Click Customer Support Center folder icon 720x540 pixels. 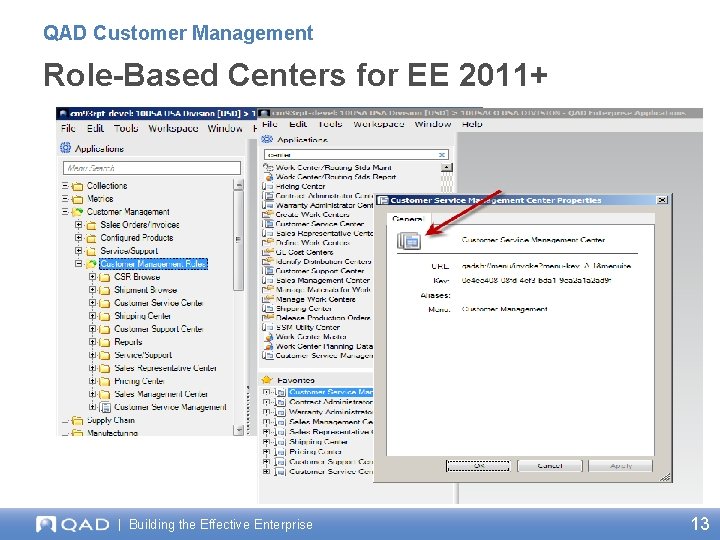click(105, 329)
